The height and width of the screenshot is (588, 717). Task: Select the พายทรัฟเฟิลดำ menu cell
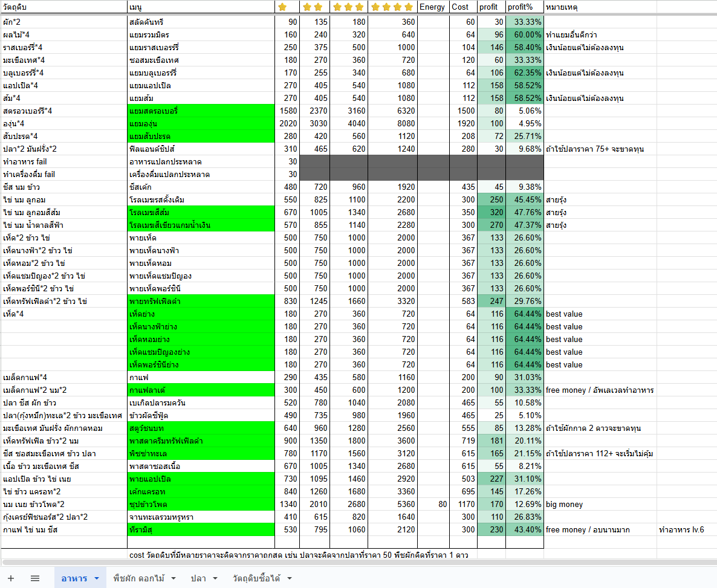coord(201,302)
